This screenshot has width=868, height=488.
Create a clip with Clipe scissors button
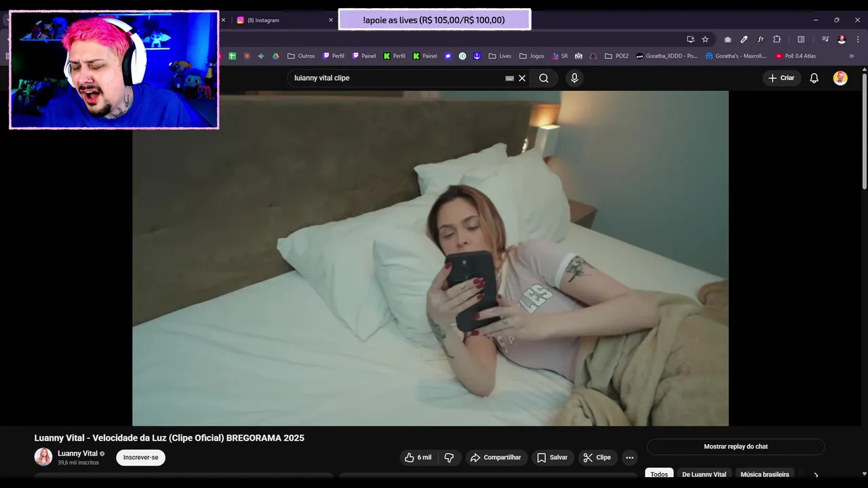597,457
